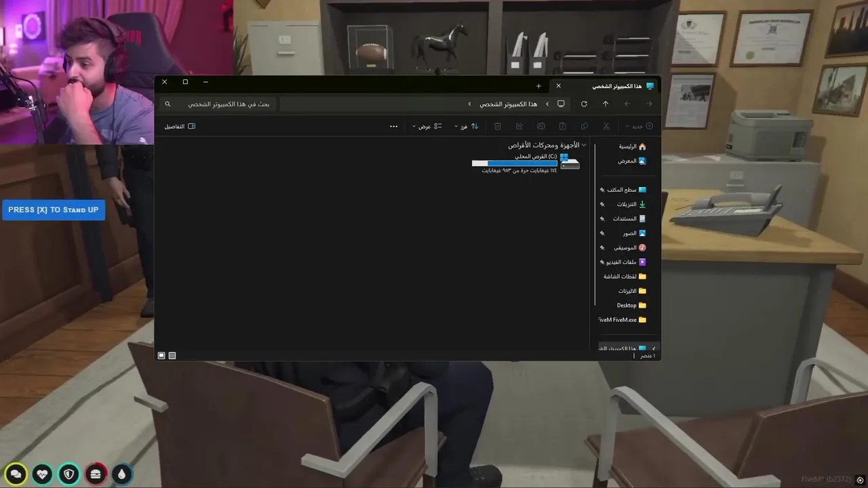Viewport: 868px width, 488px height.
Task: Add a new tab with the plus button
Action: (x=538, y=86)
